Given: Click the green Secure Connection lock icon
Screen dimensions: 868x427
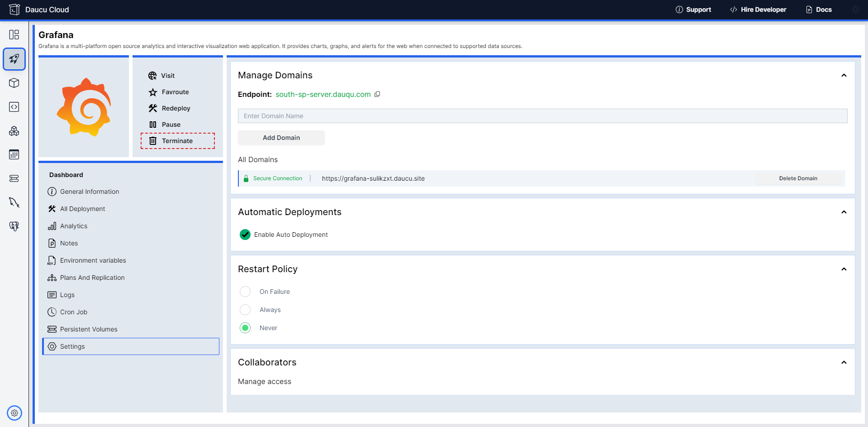Looking at the screenshot, I should point(246,178).
